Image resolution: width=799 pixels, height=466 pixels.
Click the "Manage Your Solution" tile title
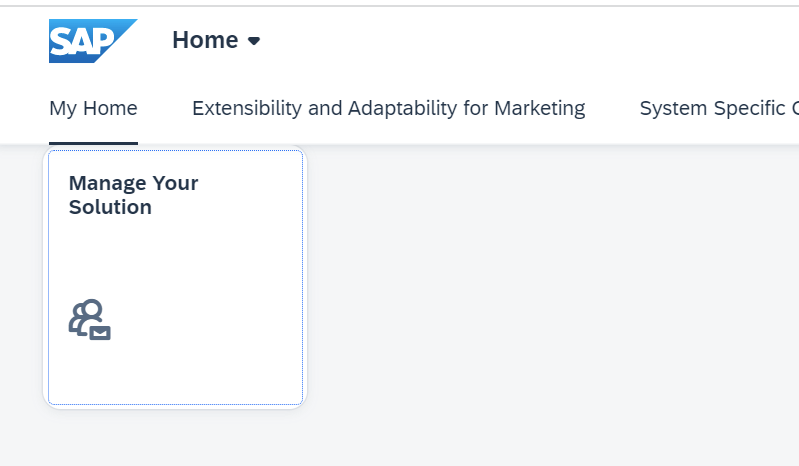click(134, 195)
